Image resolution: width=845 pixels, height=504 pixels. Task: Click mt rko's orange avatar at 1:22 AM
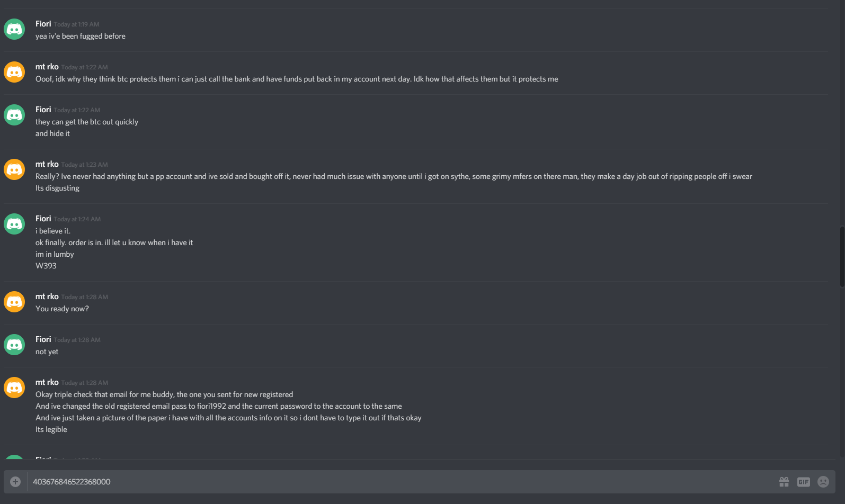[14, 72]
